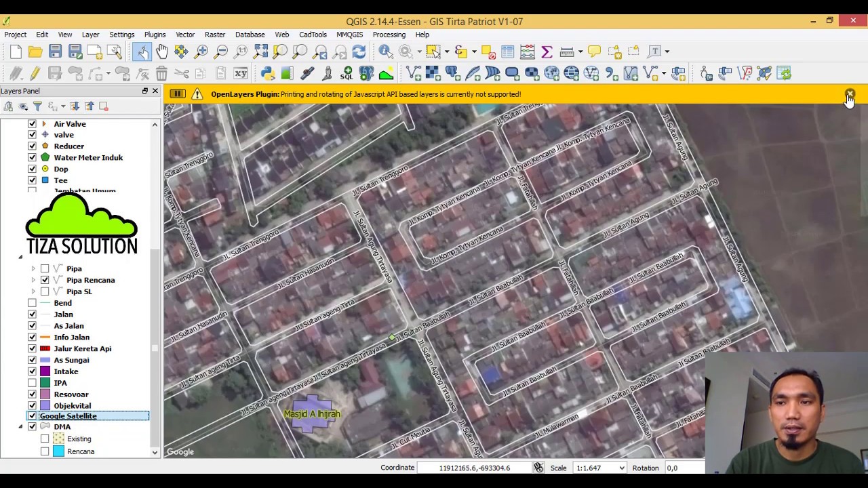The image size is (868, 488).
Task: Open the Measure tool dropdown arrow
Action: 580,52
